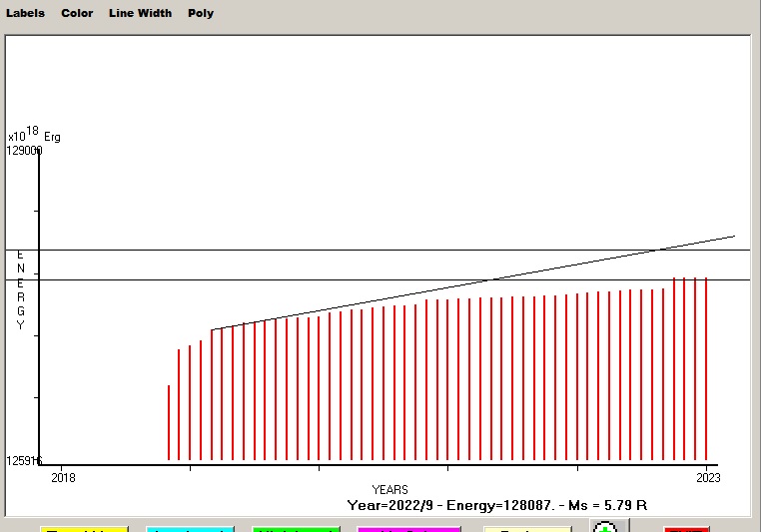
Task: Click the Year/Energy/Ms status readout text
Action: coord(496,506)
